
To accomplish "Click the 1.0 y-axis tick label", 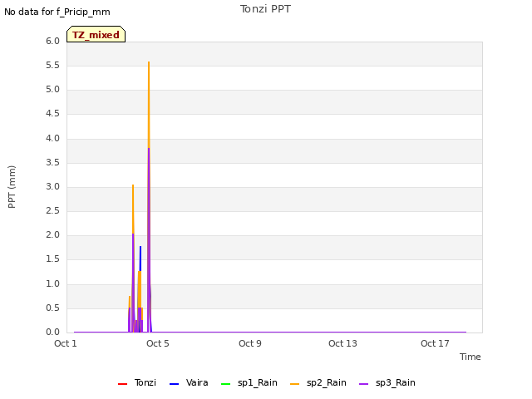I will point(52,283).
